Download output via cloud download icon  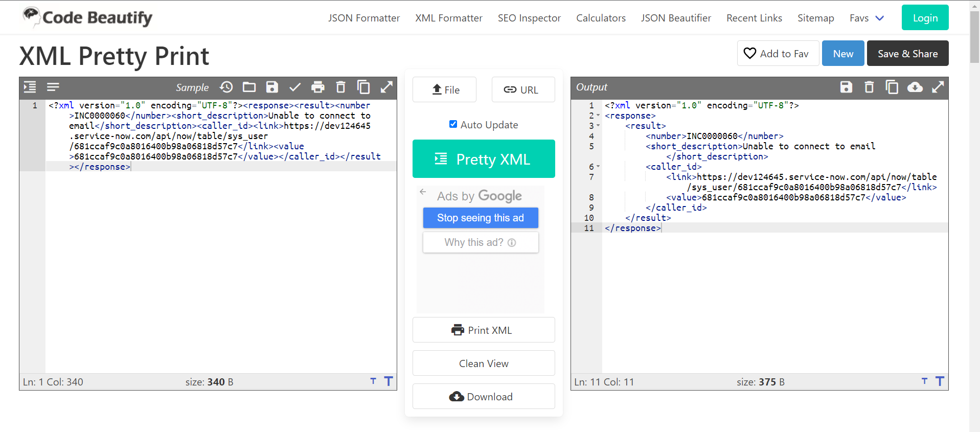[915, 87]
